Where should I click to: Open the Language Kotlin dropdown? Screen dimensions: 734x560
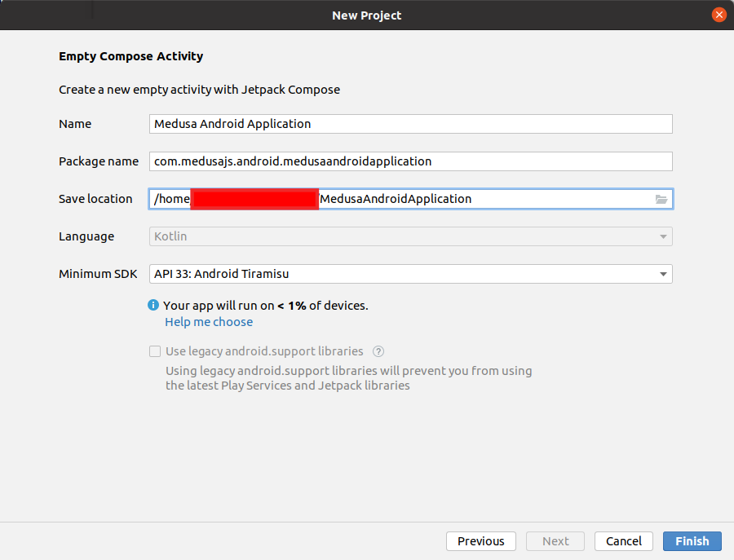point(411,236)
